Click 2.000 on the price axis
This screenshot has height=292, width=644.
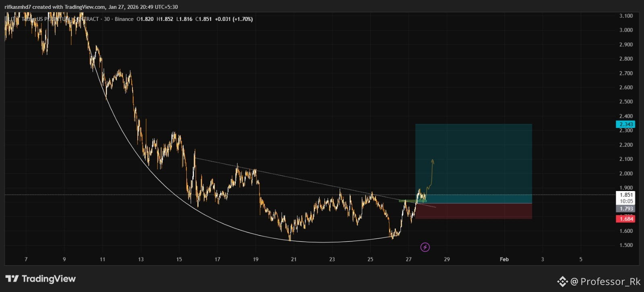click(x=626, y=174)
